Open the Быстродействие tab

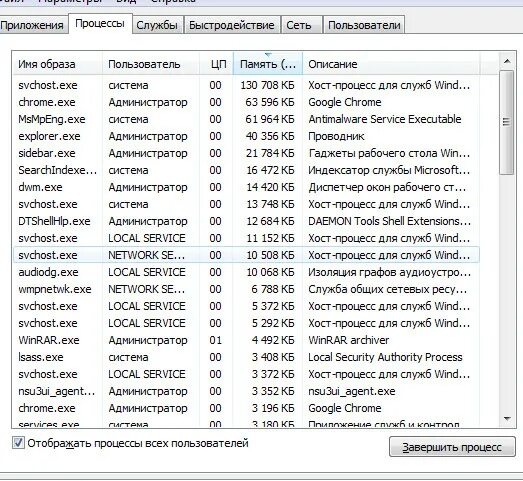231,25
